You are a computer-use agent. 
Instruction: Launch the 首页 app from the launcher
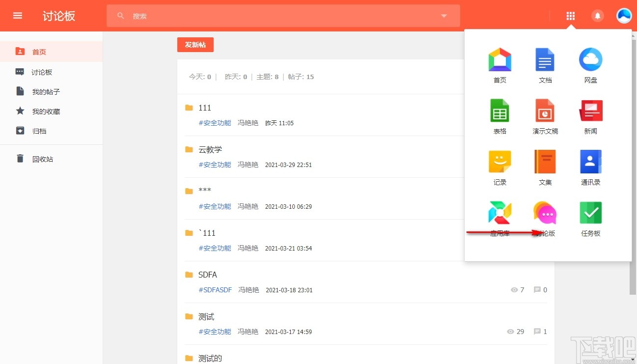tap(500, 66)
